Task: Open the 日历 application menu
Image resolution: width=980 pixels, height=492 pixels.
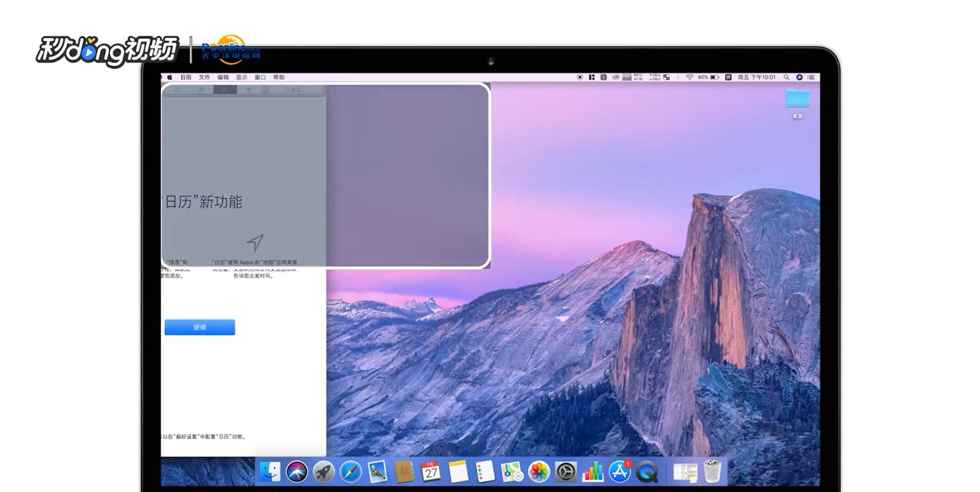Action: coord(186,77)
